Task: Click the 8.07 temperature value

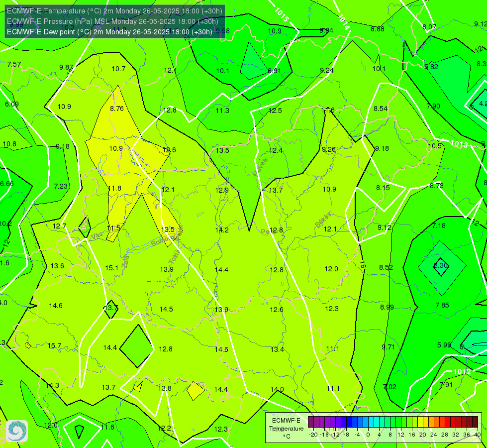Action: click(429, 27)
